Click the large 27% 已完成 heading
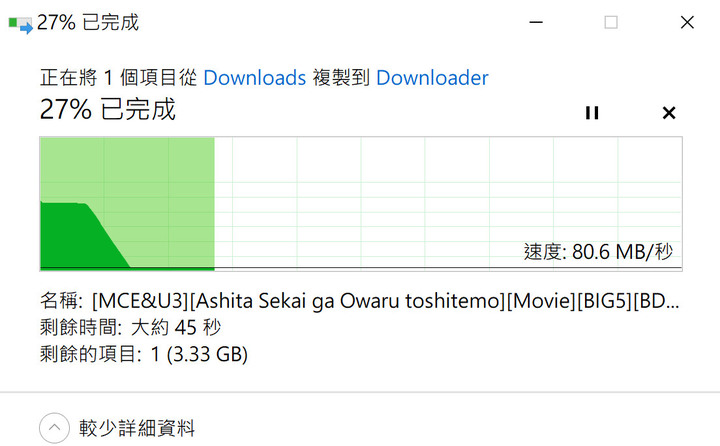Screen dimensions: 720x446 108,109
